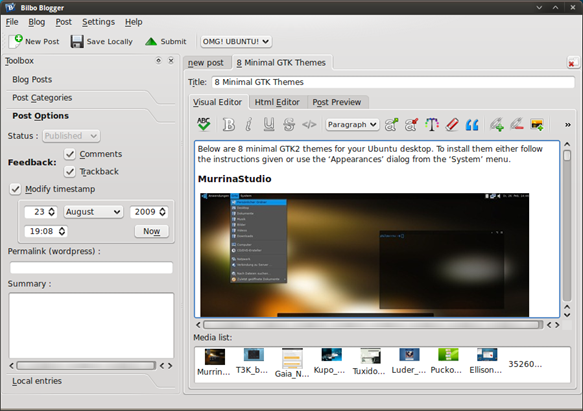The image size is (583, 411).
Task: Click the Bilbo Blogger title bar icon
Action: [10, 7]
